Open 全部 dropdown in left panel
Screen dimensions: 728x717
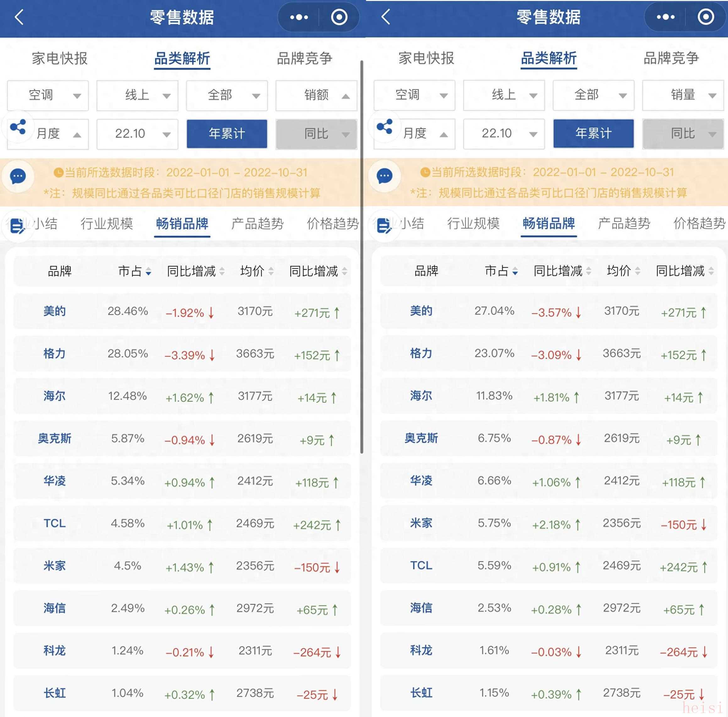(227, 96)
